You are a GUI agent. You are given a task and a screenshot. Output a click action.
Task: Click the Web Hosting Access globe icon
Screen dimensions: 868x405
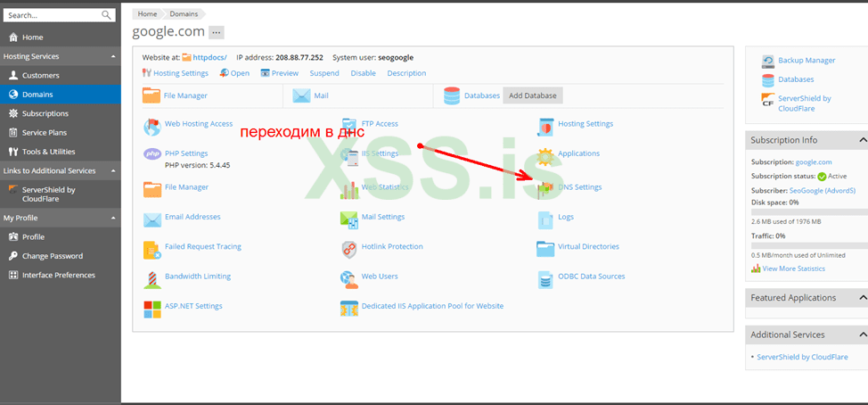pos(152,127)
